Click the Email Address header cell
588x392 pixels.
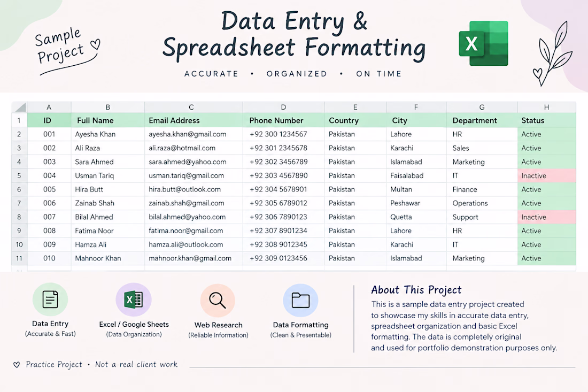194,120
